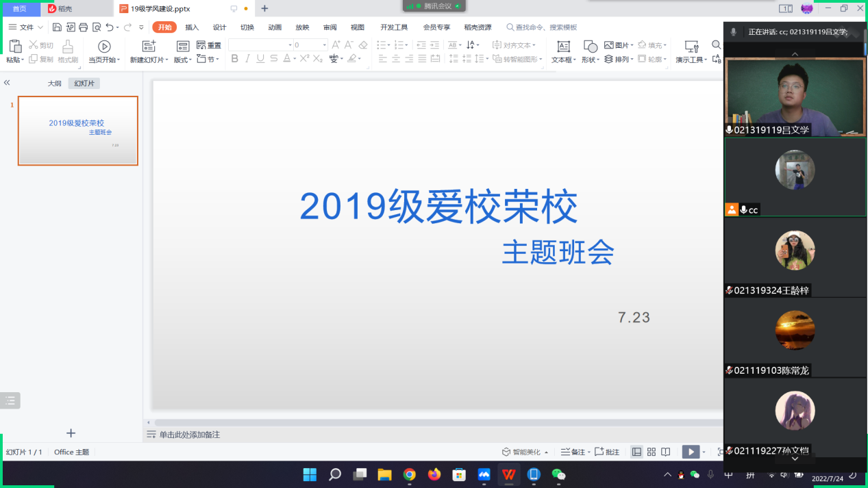Image resolution: width=868 pixels, height=488 pixels.
Task: Insert a text box using 文本框 icon
Action: [563, 47]
